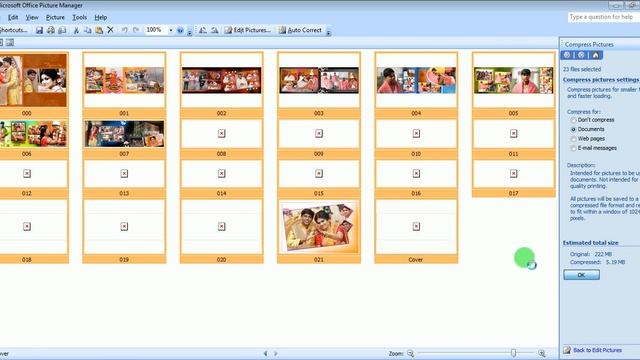Click the Undo arrow icon

coord(124,30)
